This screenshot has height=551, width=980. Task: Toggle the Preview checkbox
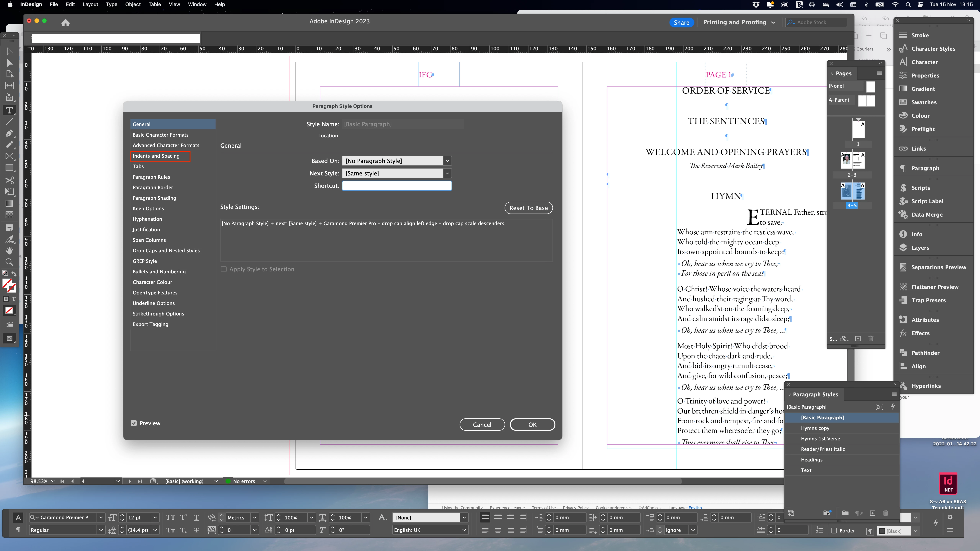[134, 423]
